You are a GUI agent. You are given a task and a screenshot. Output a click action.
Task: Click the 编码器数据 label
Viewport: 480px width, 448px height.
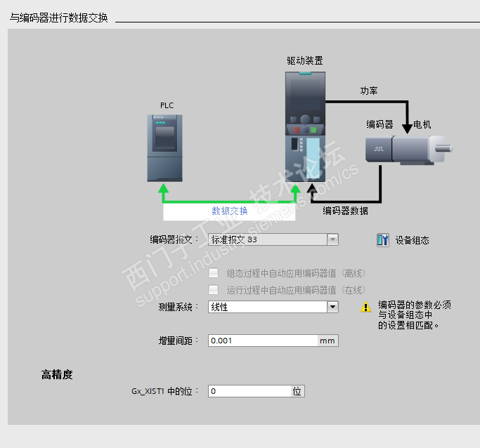tap(345, 211)
